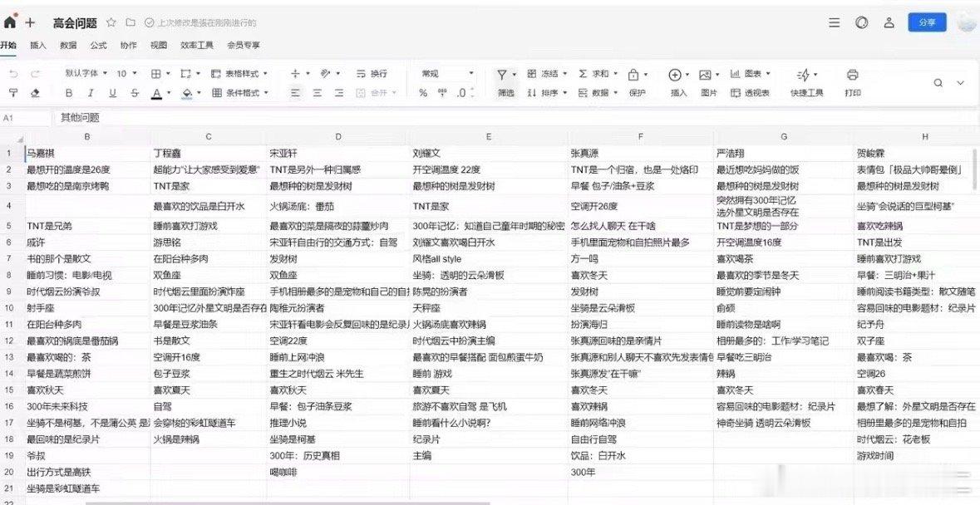Screen dimensions: 980x505
Task: Toggle 换行 text wrapping
Action: [x=372, y=74]
